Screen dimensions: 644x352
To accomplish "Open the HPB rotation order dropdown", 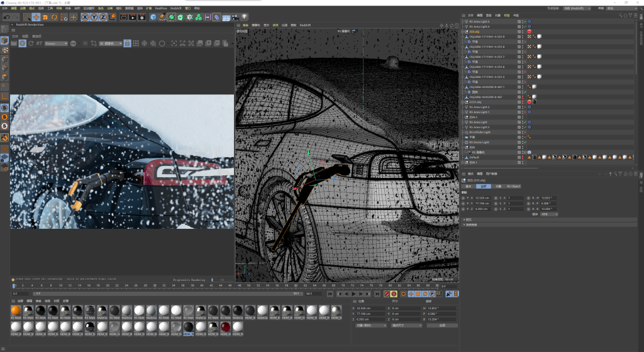I will coord(549,214).
